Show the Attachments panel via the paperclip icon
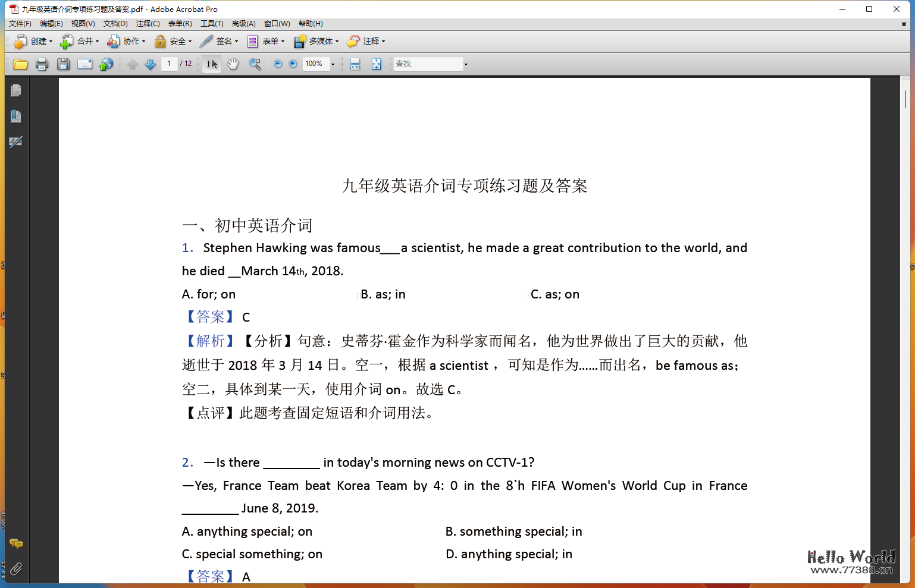Viewport: 915px width, 588px height. click(x=16, y=569)
